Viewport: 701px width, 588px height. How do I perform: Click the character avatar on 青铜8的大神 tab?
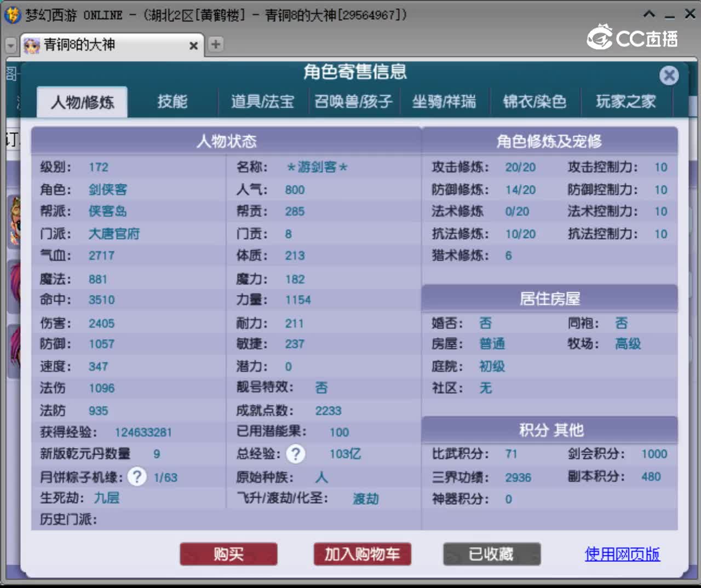pyautogui.click(x=32, y=45)
